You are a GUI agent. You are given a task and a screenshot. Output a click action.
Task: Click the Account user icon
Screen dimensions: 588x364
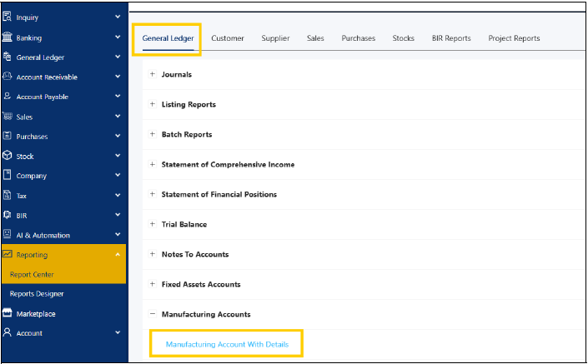tap(8, 332)
